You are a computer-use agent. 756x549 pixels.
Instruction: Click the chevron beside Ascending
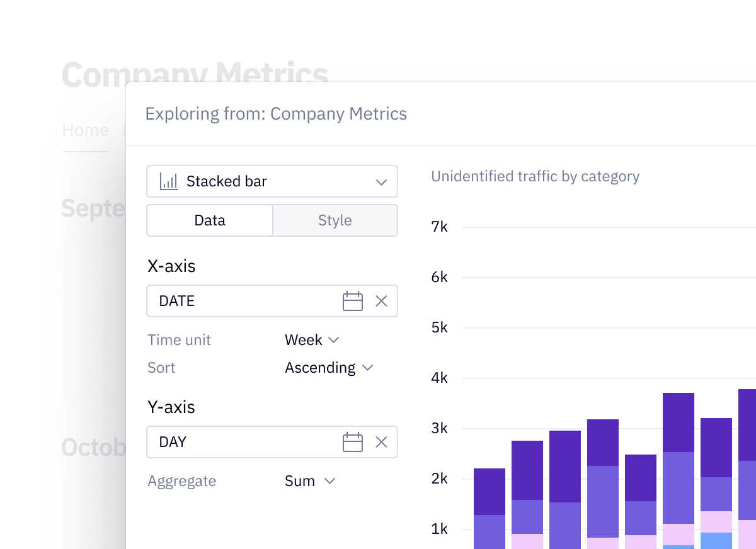[369, 368]
